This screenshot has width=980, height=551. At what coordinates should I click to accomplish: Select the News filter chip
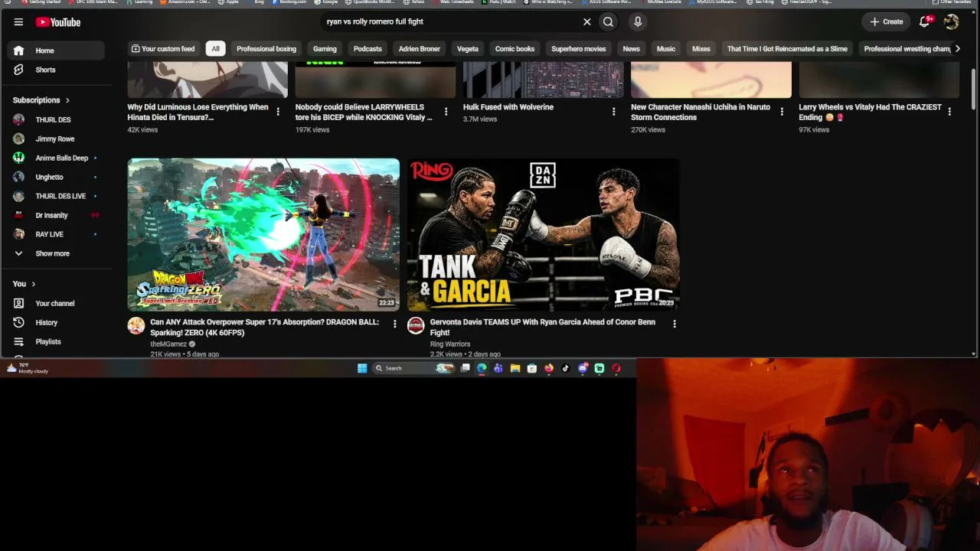631,49
